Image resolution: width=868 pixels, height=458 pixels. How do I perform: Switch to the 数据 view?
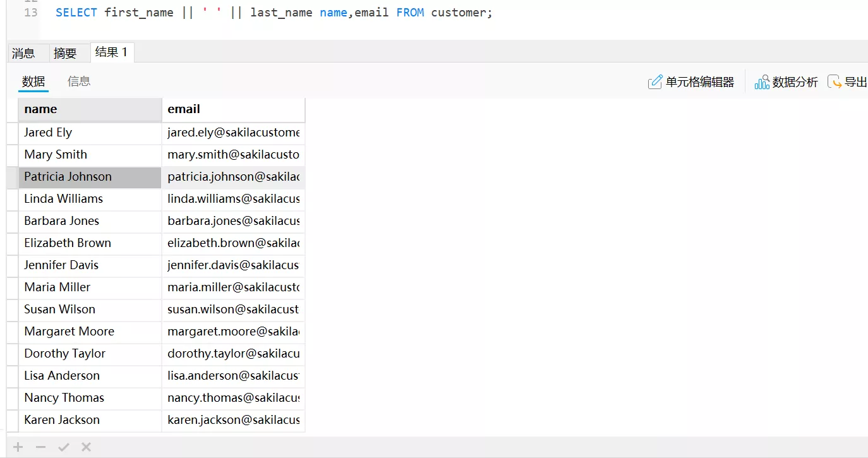[33, 81]
